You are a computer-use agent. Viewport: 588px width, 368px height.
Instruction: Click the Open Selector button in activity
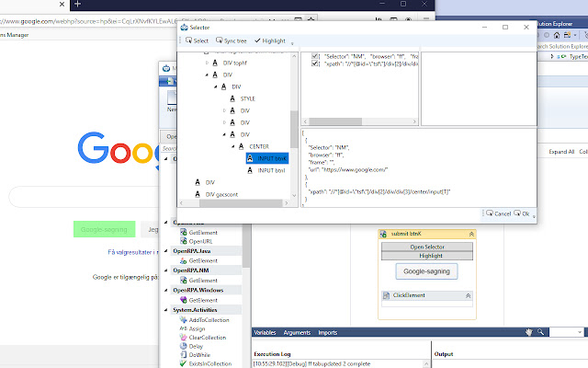(x=427, y=247)
